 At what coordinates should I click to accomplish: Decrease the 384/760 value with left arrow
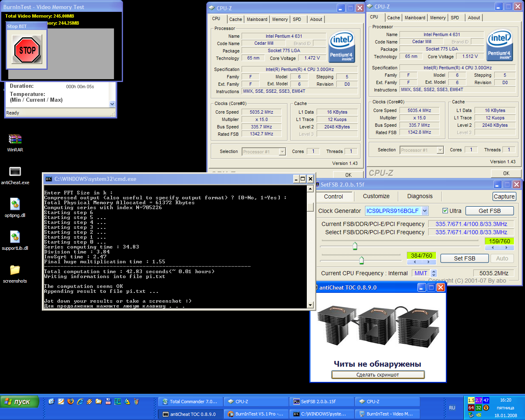coord(415,262)
